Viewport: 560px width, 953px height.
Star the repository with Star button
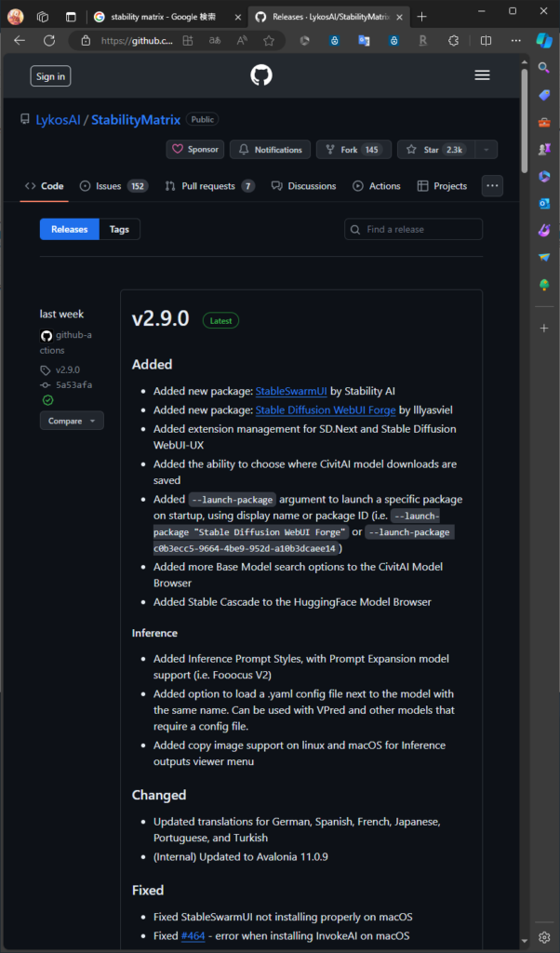(435, 150)
